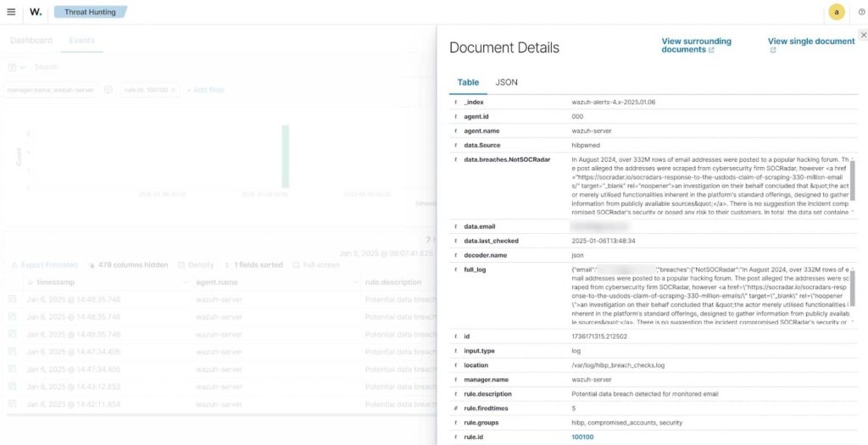Click the decoder.name value json
Viewport: 868px width, 445px height.
(x=577, y=255)
